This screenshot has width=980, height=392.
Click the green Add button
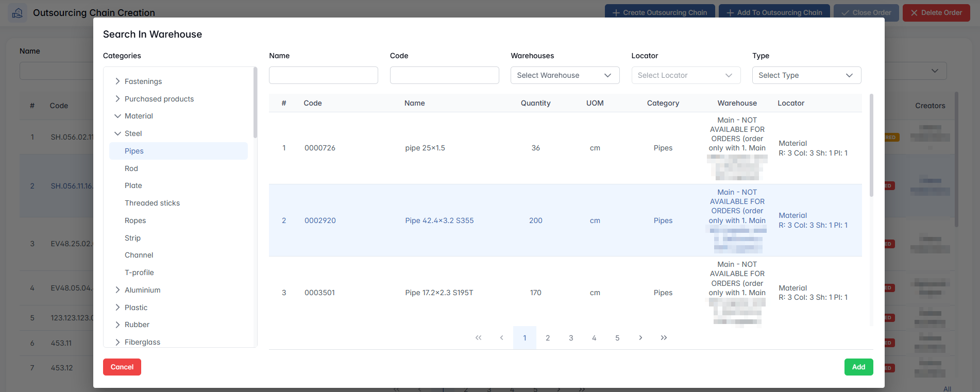tap(858, 367)
